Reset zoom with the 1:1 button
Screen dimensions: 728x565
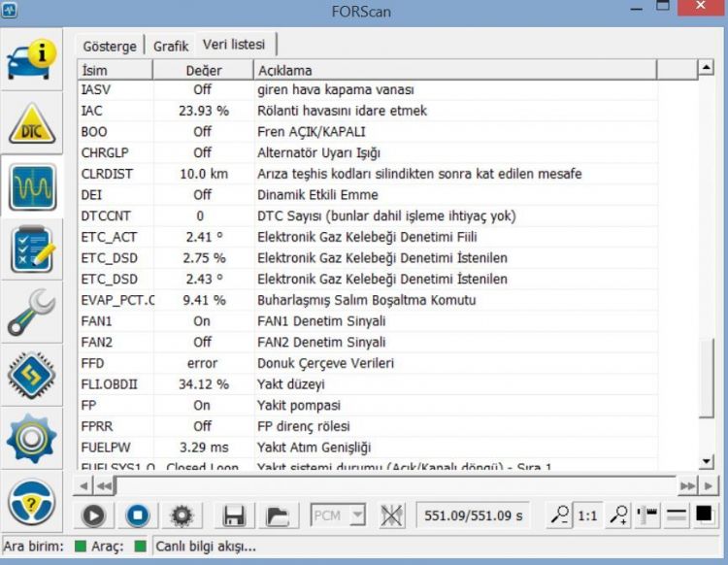coord(587,515)
